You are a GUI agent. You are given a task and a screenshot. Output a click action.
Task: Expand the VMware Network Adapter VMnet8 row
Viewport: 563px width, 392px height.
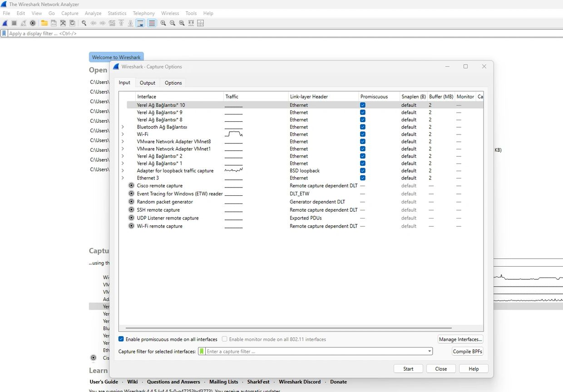pos(123,142)
